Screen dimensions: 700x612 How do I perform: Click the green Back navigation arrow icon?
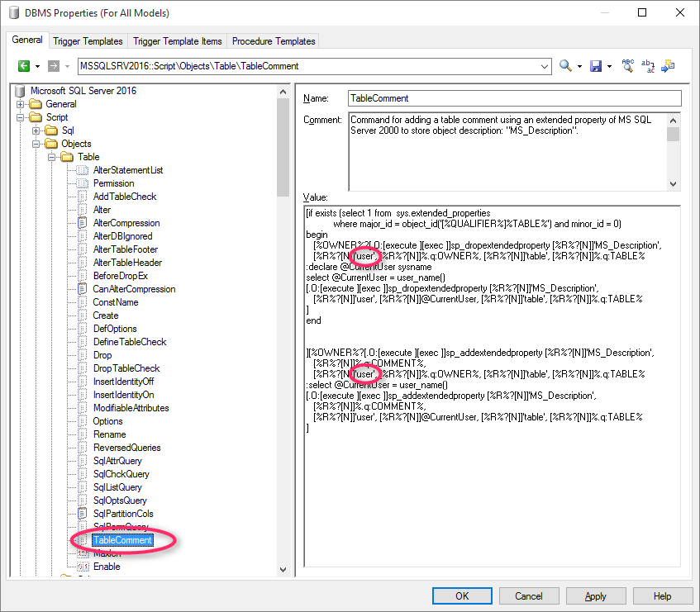[24, 66]
